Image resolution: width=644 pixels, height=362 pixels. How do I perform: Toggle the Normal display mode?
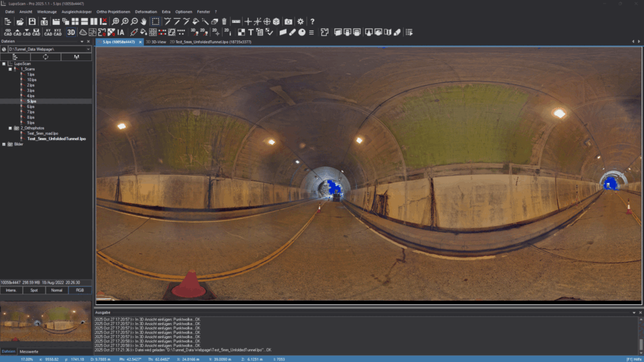click(x=56, y=290)
